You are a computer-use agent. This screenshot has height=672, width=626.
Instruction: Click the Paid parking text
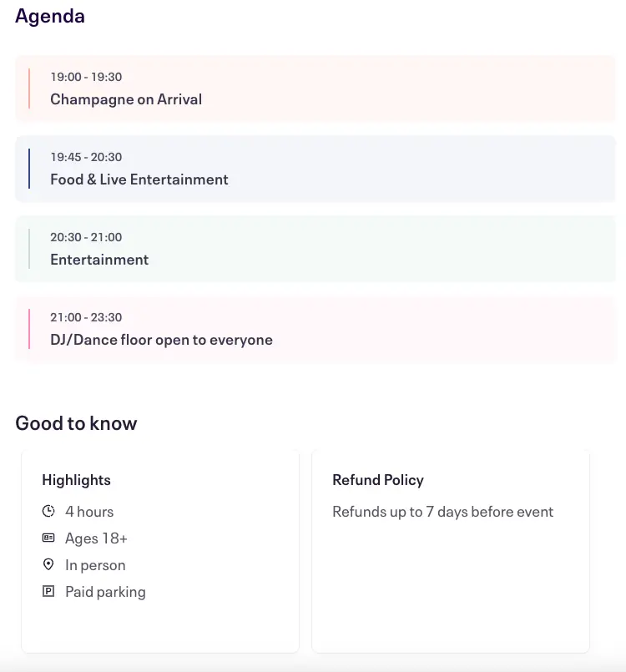105,592
